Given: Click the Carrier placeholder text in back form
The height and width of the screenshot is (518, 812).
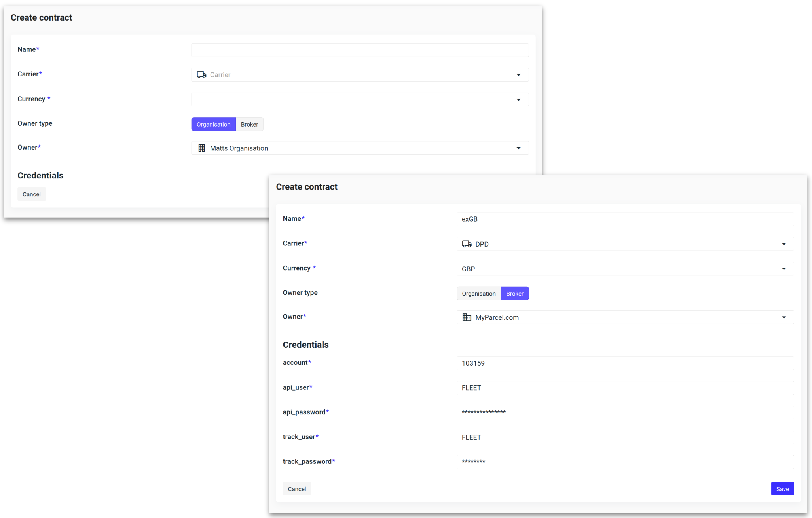Looking at the screenshot, I should coord(220,75).
